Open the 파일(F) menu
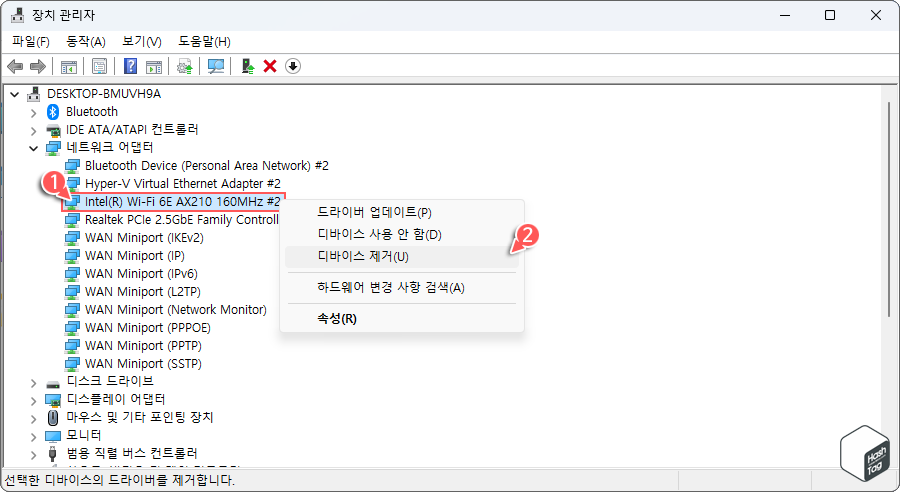Screen dimensions: 900x492 31,42
